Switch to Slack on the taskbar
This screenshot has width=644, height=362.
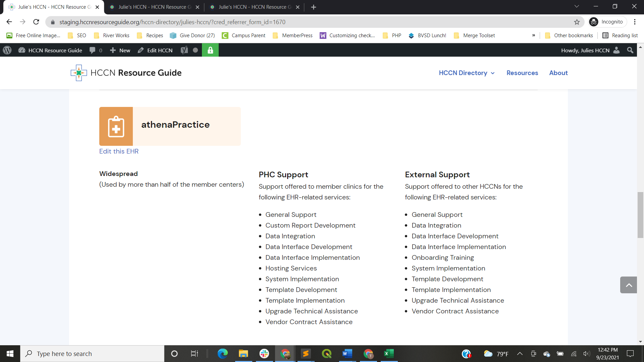pos(264,354)
